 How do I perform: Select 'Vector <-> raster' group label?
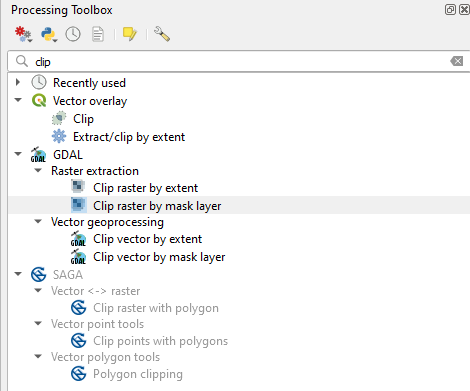tap(96, 291)
